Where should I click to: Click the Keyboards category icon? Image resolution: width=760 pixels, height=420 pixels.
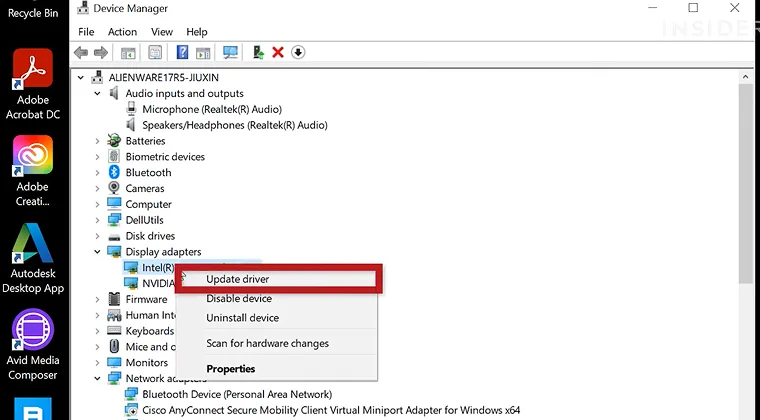tap(114, 331)
